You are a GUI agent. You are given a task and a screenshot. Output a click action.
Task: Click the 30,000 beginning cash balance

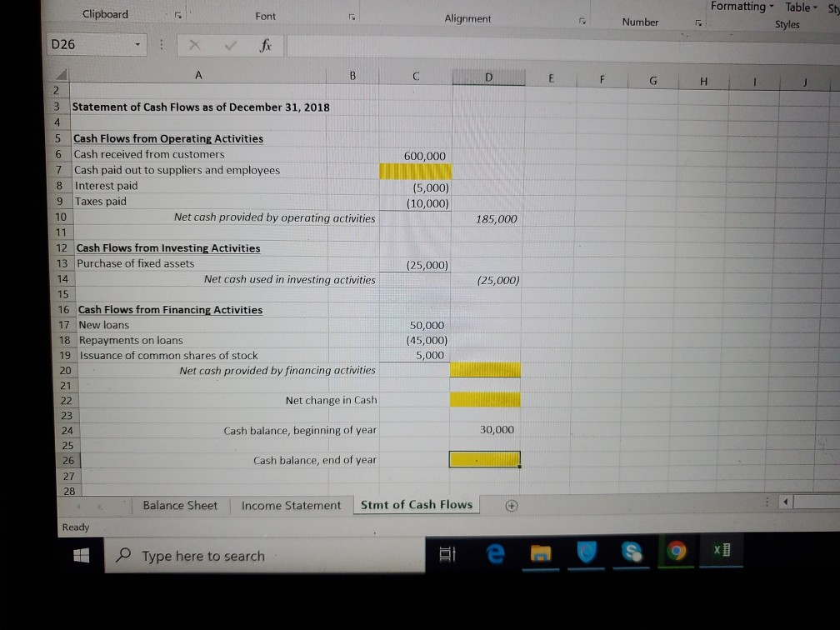pyautogui.click(x=485, y=430)
